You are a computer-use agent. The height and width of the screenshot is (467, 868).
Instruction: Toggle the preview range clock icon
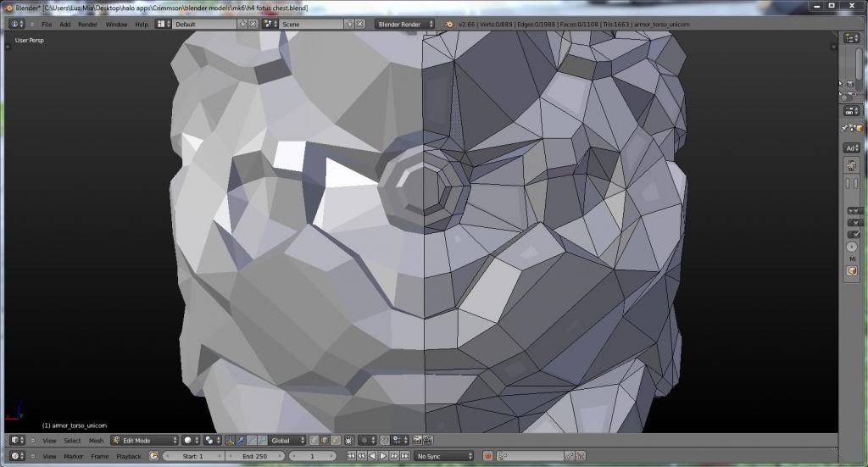(154, 456)
